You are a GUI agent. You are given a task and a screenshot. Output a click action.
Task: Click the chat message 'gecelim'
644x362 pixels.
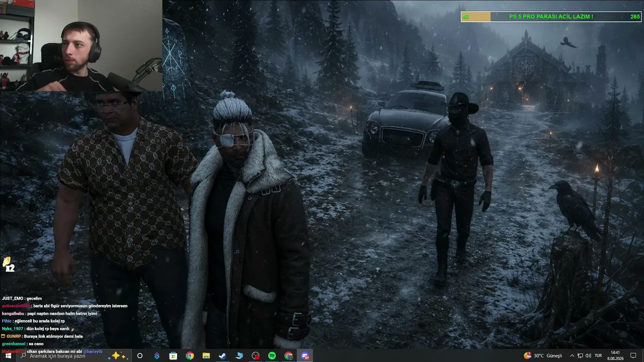pyautogui.click(x=34, y=299)
